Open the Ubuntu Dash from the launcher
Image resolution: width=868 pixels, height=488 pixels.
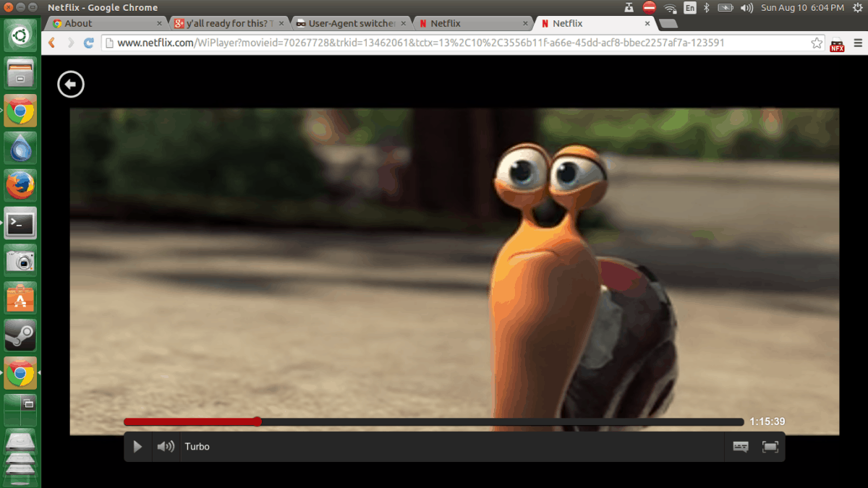pos(20,35)
